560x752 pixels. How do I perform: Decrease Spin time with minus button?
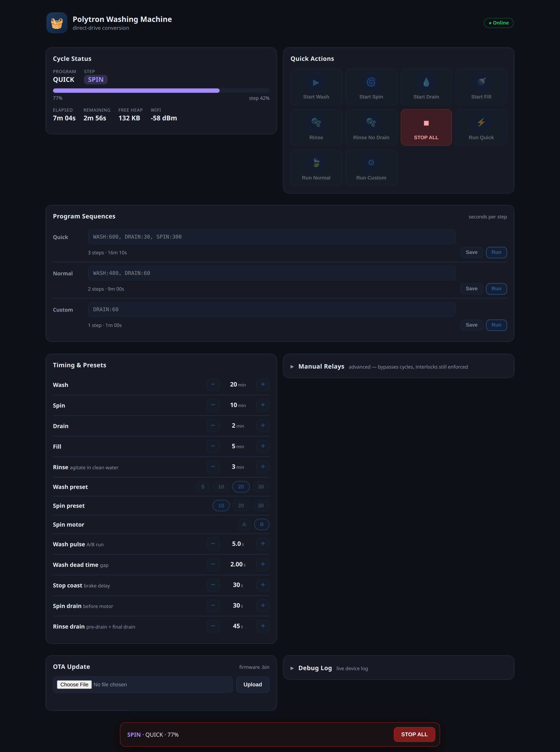213,405
